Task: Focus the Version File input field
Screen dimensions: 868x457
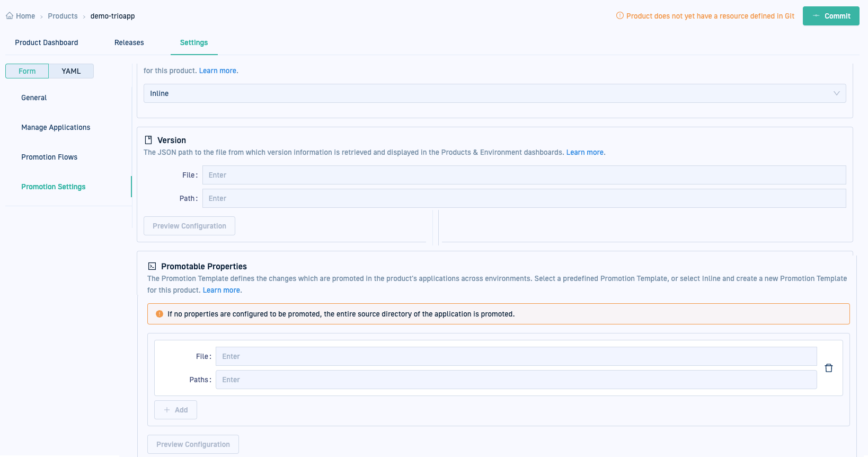Action: point(524,175)
